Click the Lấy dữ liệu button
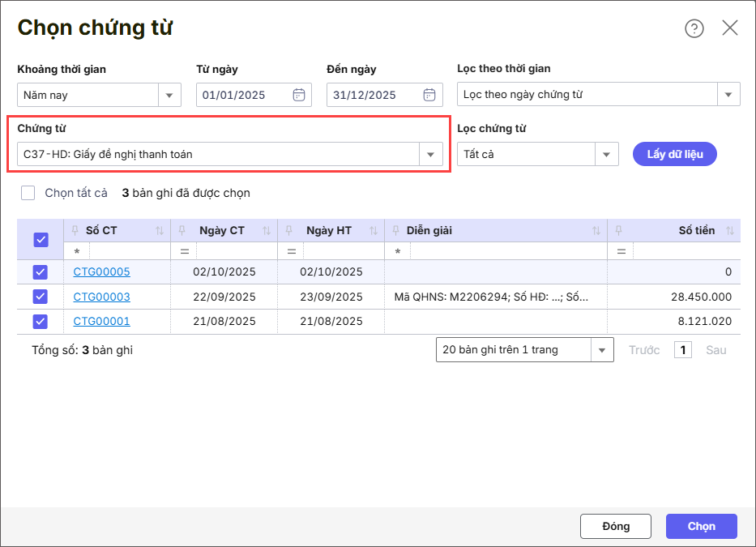Viewport: 756px width, 547px height. [674, 154]
